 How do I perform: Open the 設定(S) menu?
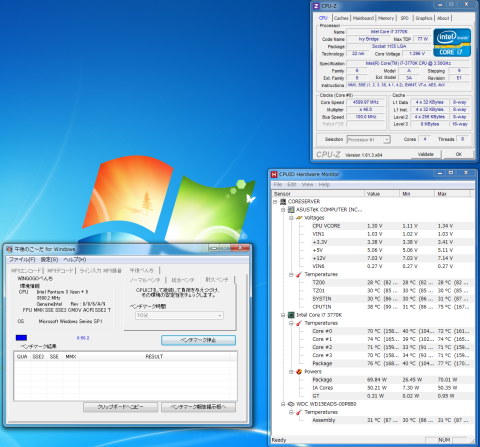pos(49,259)
